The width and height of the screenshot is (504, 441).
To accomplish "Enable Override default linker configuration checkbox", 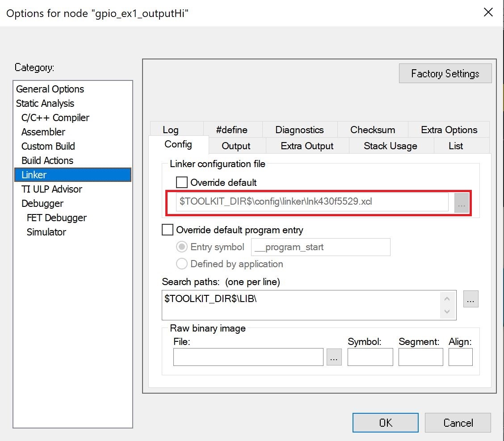I will pyautogui.click(x=182, y=182).
